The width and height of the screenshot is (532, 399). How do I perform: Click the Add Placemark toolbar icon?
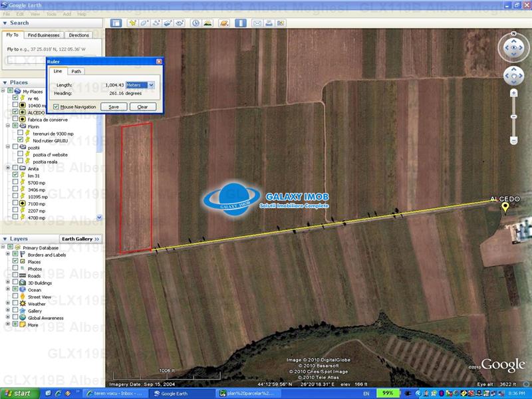click(x=133, y=23)
